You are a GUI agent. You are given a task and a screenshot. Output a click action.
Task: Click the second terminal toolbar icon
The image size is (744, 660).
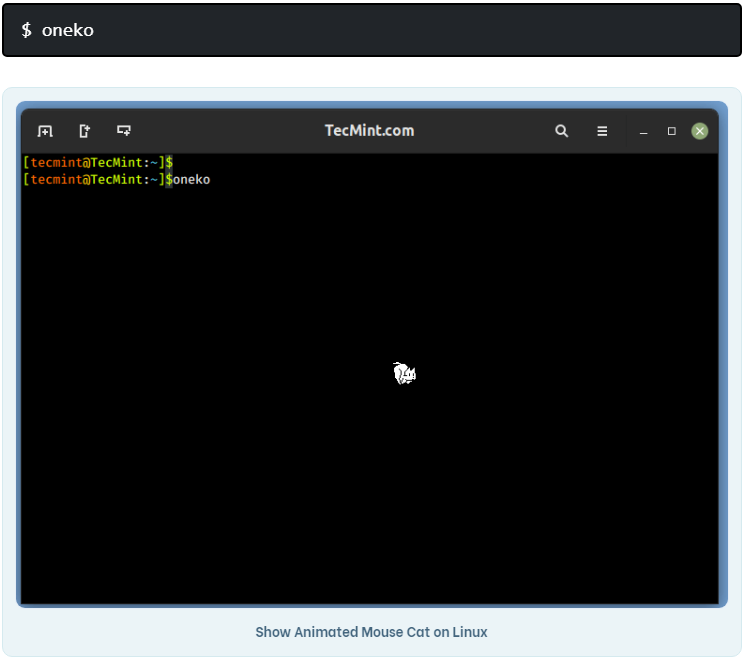point(85,131)
